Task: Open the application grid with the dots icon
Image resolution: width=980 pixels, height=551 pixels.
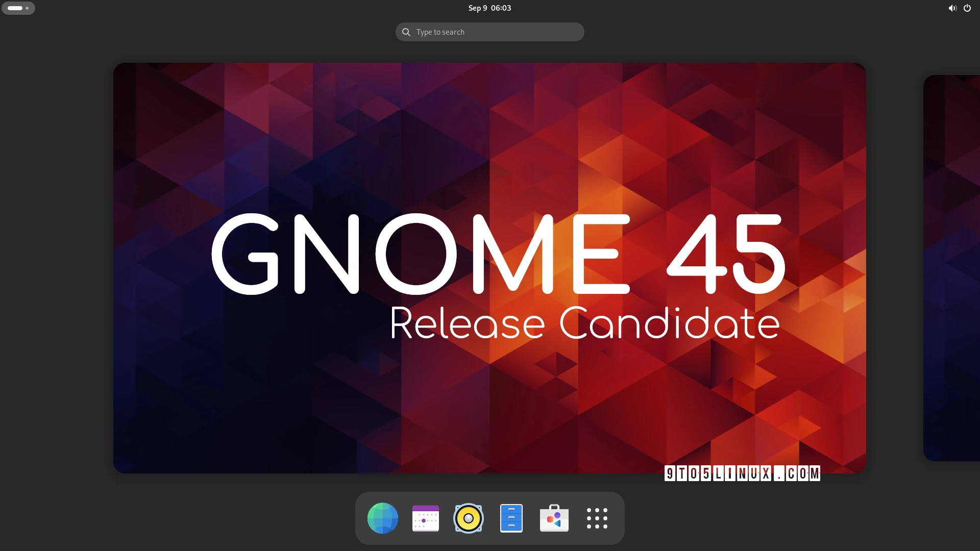Action: click(597, 518)
